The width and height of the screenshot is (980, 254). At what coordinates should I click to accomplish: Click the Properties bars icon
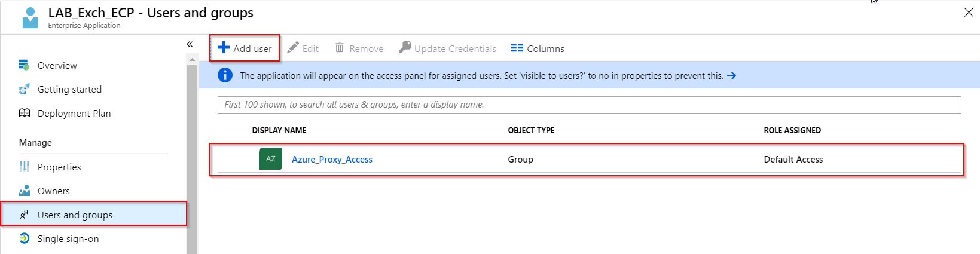tap(24, 167)
